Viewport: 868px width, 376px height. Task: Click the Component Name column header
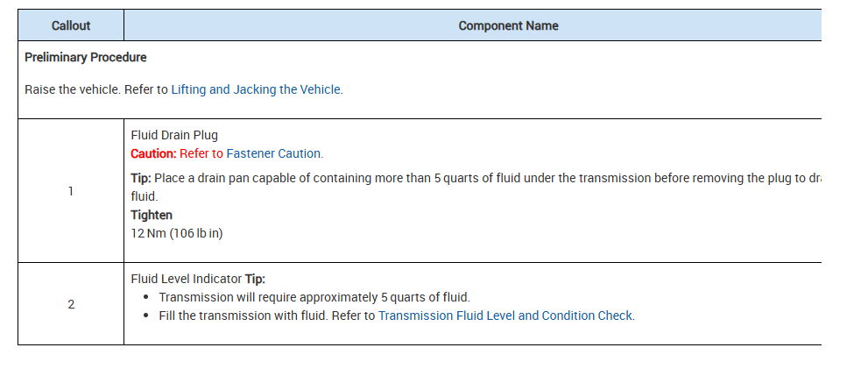point(508,25)
